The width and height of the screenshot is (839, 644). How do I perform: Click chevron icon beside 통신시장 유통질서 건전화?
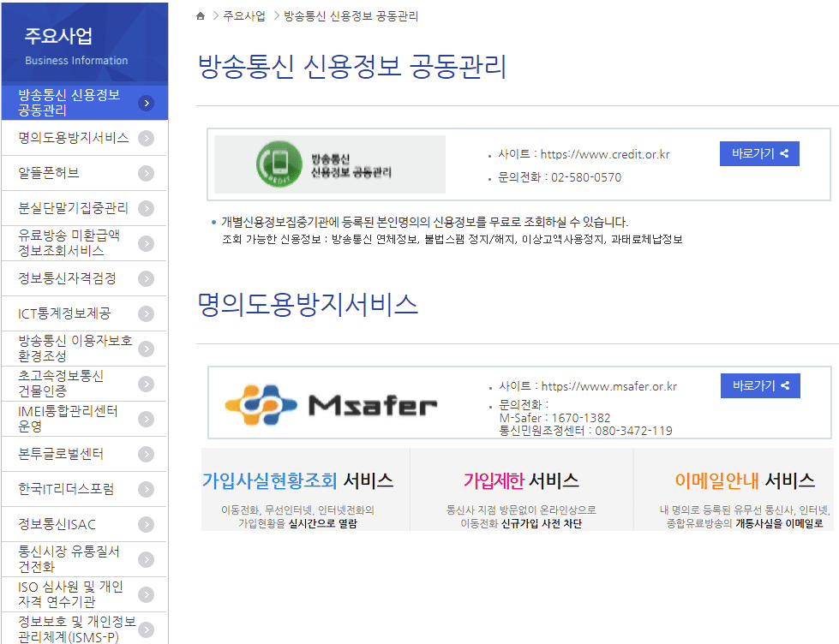pos(146,560)
